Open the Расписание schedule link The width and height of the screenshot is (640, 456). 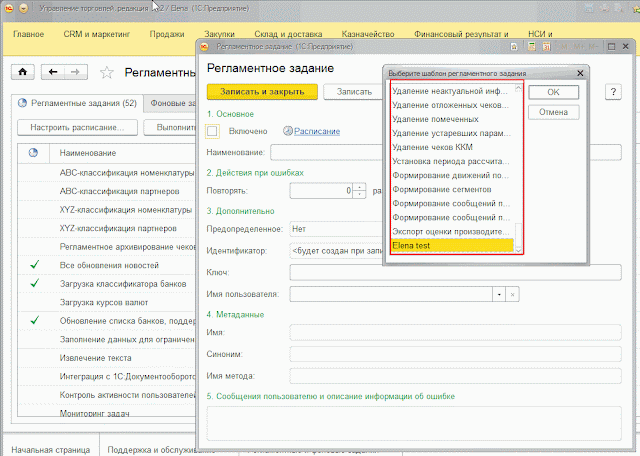(317, 131)
